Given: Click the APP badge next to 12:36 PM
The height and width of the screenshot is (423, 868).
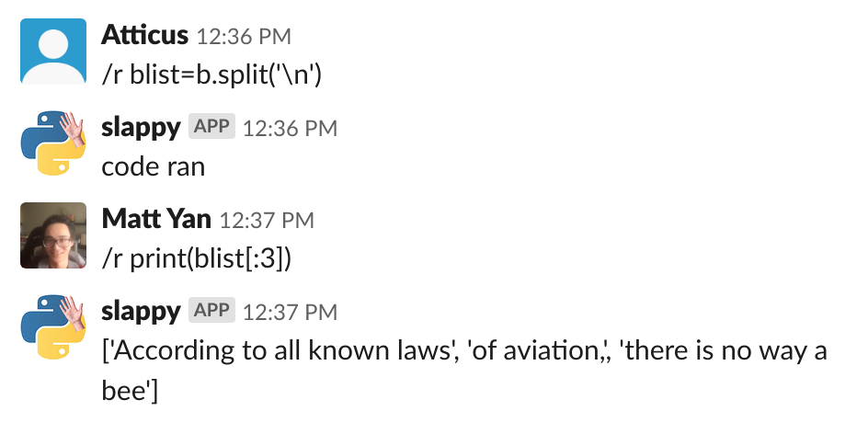Looking at the screenshot, I should pos(211,126).
